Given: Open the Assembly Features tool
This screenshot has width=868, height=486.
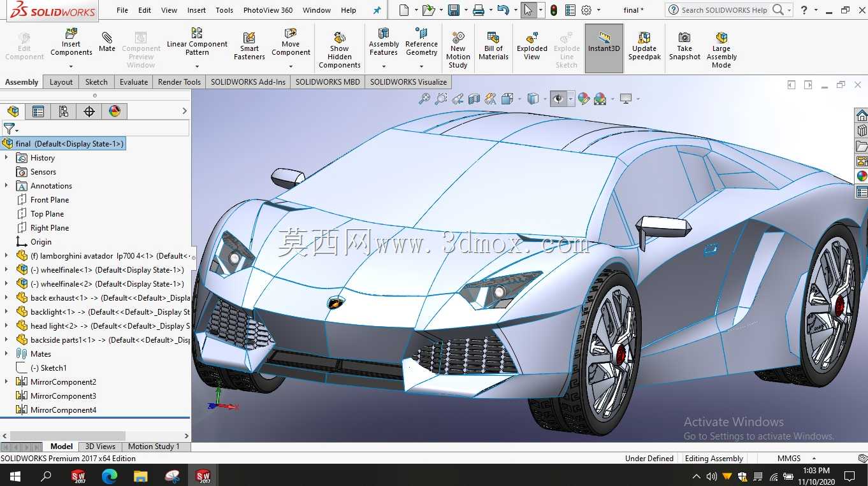Looking at the screenshot, I should tap(384, 42).
